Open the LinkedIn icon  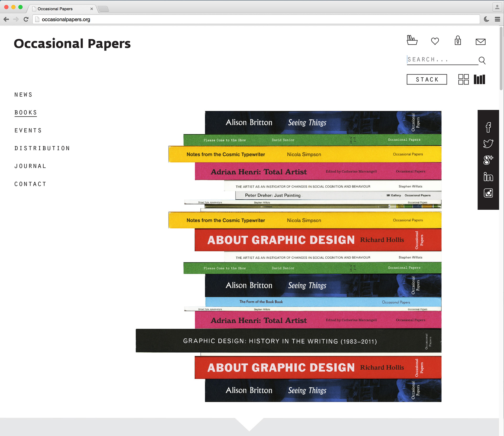(x=488, y=177)
